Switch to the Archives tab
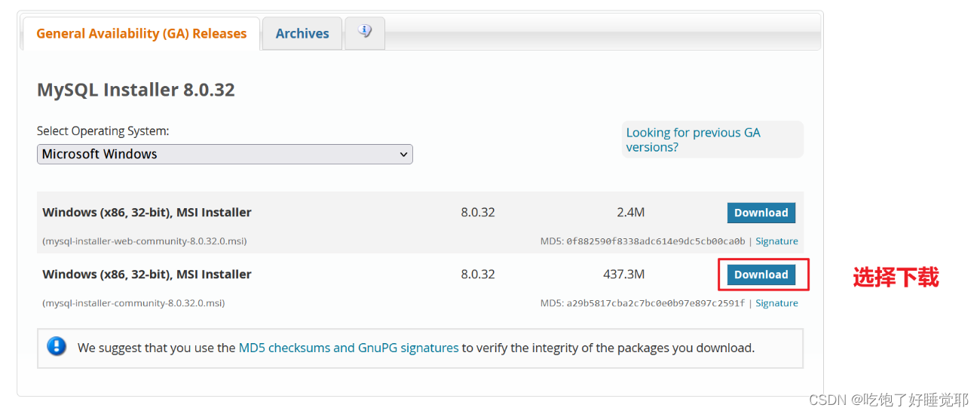The width and height of the screenshot is (980, 414). (302, 34)
